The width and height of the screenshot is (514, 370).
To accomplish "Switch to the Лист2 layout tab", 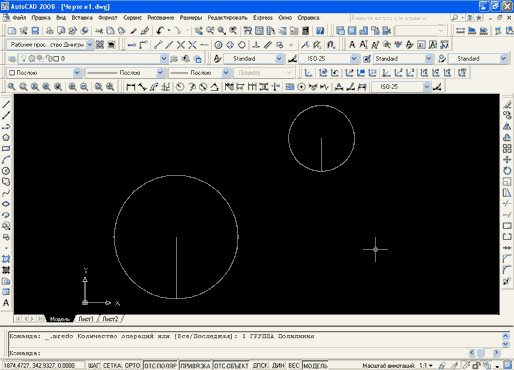I will click(110, 319).
